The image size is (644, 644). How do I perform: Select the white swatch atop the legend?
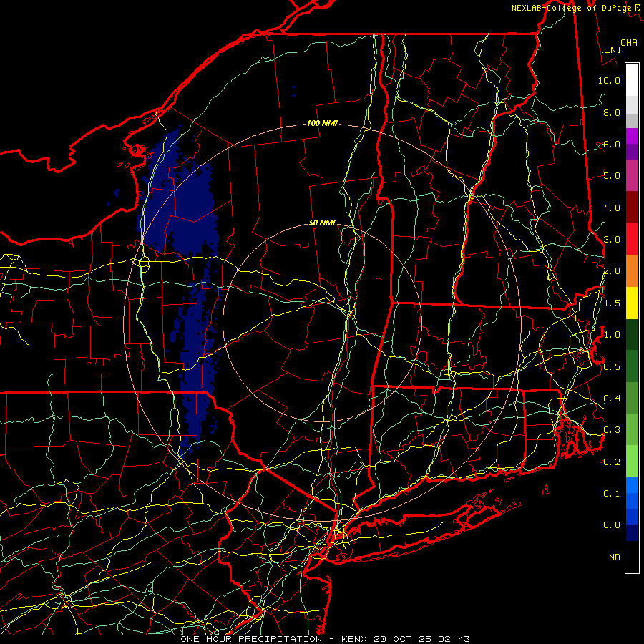(x=632, y=80)
